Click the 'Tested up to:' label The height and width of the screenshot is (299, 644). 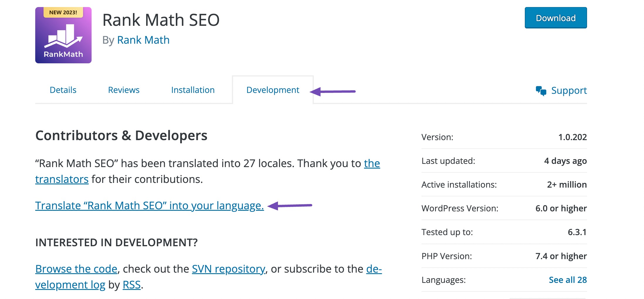pyautogui.click(x=447, y=232)
